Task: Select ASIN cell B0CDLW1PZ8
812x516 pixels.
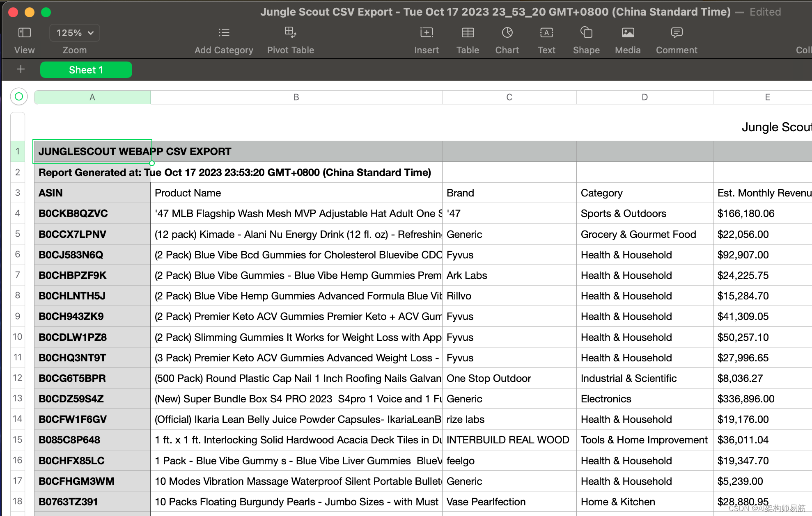Action: tap(92, 337)
